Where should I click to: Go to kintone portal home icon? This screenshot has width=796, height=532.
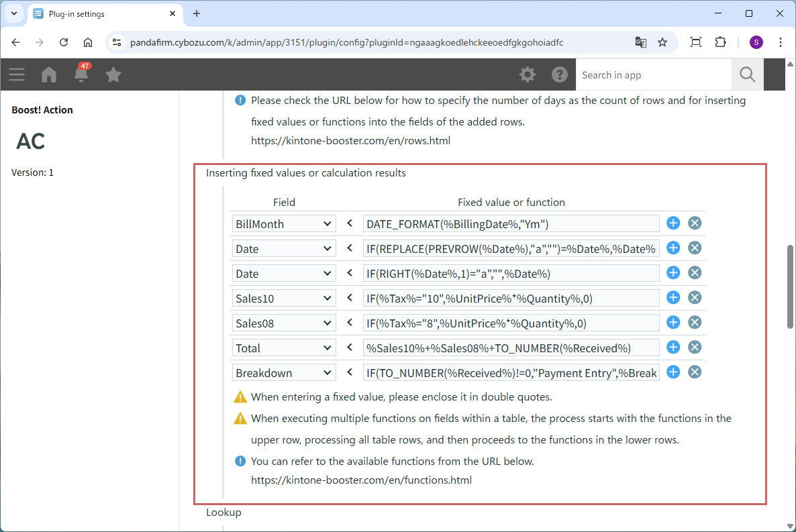point(49,74)
